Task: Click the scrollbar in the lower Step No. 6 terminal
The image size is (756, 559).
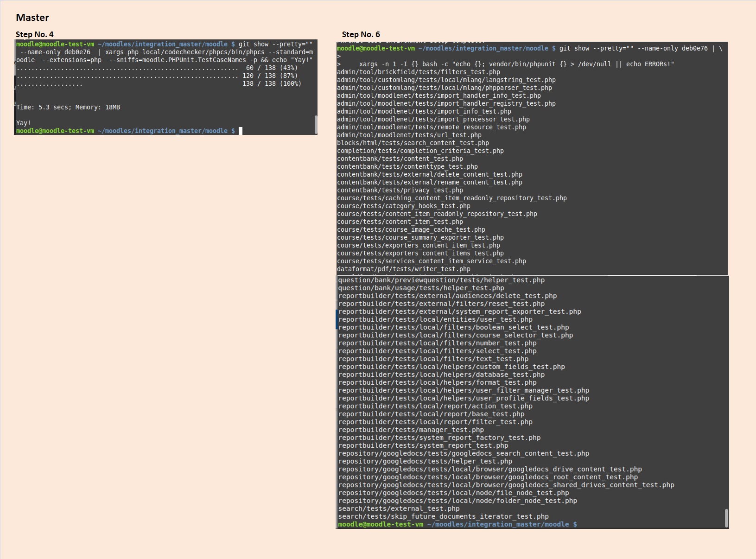Action: click(726, 518)
